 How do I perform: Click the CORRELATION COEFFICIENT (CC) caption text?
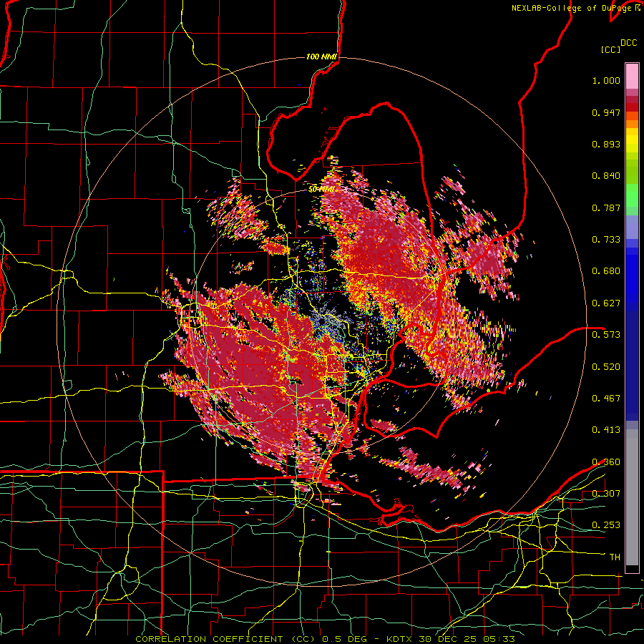[x=225, y=639]
